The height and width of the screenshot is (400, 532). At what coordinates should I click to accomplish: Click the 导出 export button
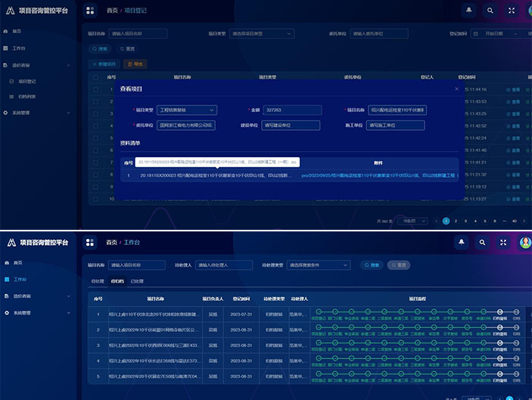[x=135, y=64]
